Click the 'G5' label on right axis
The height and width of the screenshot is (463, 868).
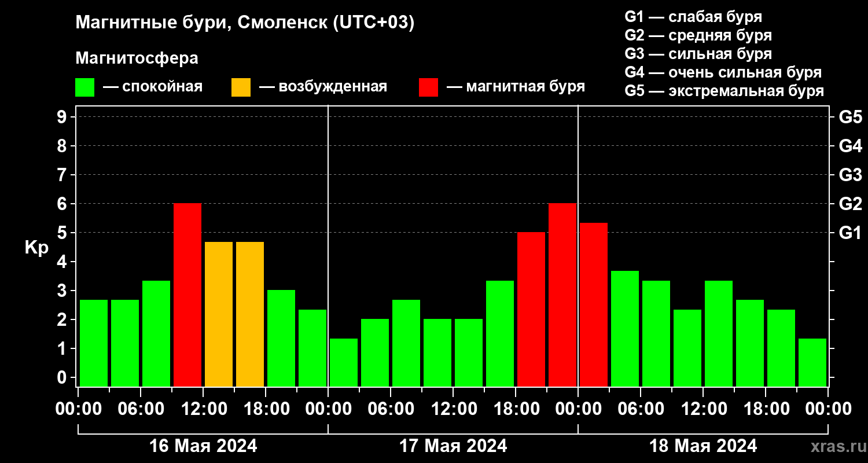(850, 117)
